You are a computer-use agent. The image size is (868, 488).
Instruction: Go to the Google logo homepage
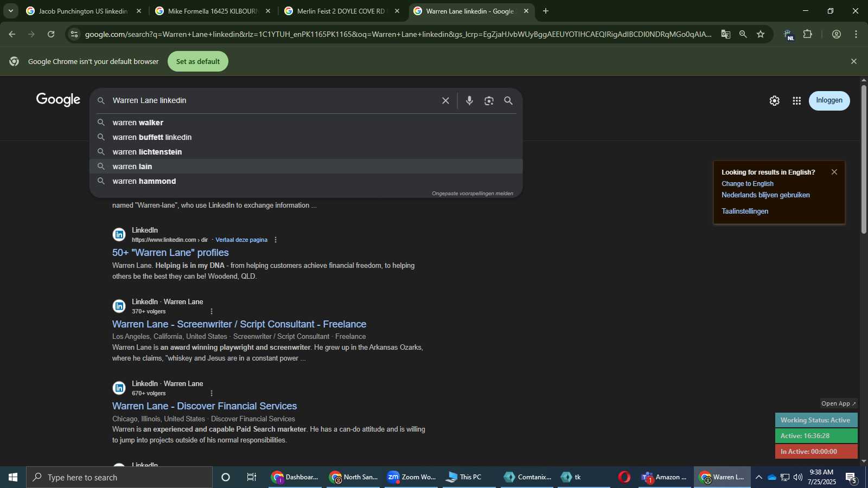[x=59, y=100]
